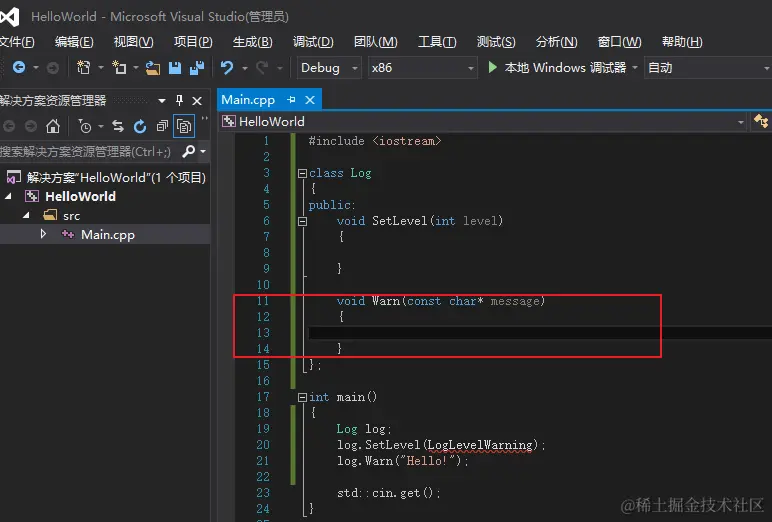
Task: Open the add item dropdown arrow
Action: point(135,67)
